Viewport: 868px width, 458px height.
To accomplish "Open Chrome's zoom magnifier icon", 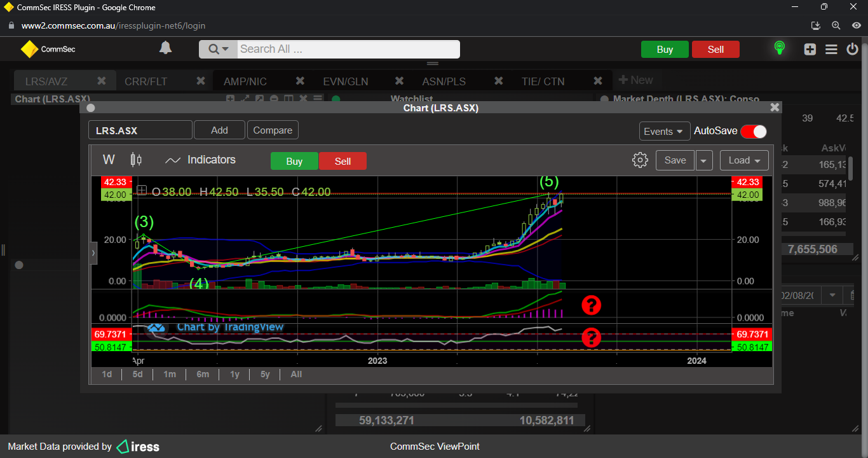I will pyautogui.click(x=836, y=25).
